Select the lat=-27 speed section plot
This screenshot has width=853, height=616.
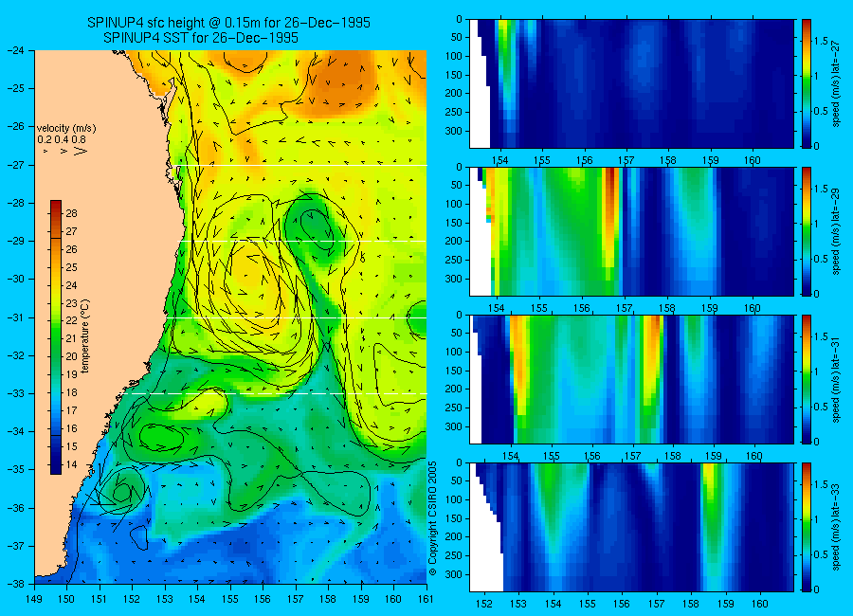(x=631, y=83)
